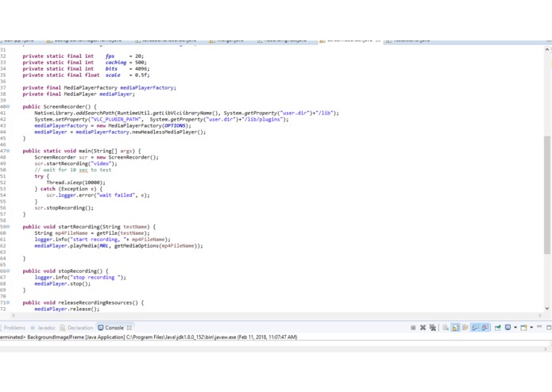Click the 'bits' field name on line 34
This screenshot has width=552, height=392.
pos(111,68)
